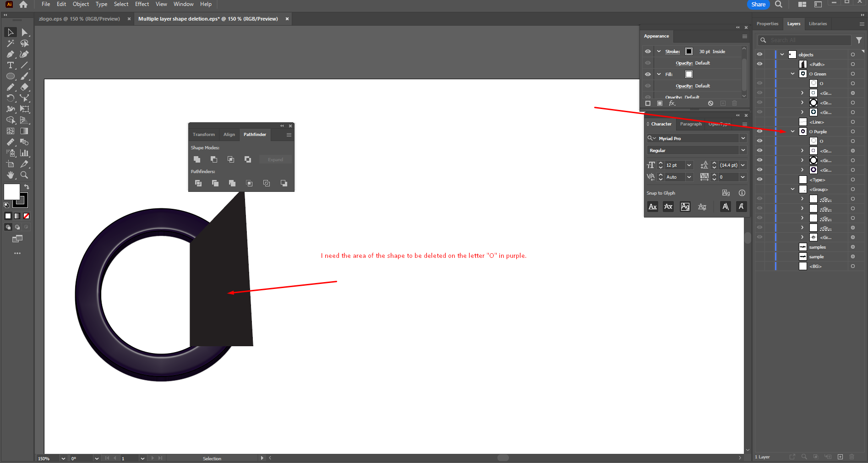Apply the Divide pathfinder
Screen dimensions: 868x463
pos(198,183)
